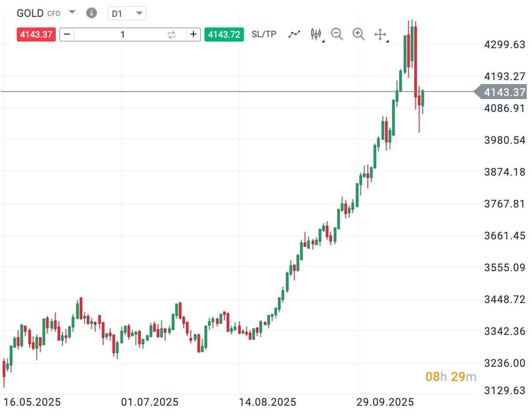Increase trade volume with plus button
532x415 pixels.
coord(193,35)
